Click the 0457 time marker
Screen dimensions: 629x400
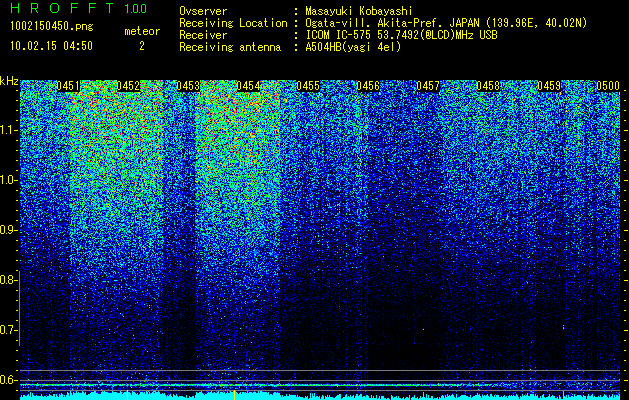click(428, 86)
